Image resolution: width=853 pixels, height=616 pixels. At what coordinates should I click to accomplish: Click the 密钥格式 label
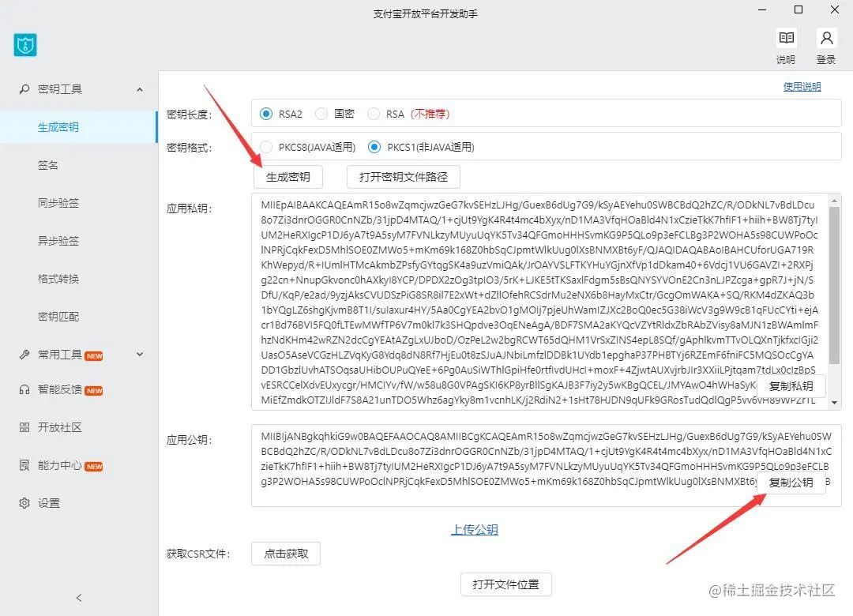(x=190, y=148)
